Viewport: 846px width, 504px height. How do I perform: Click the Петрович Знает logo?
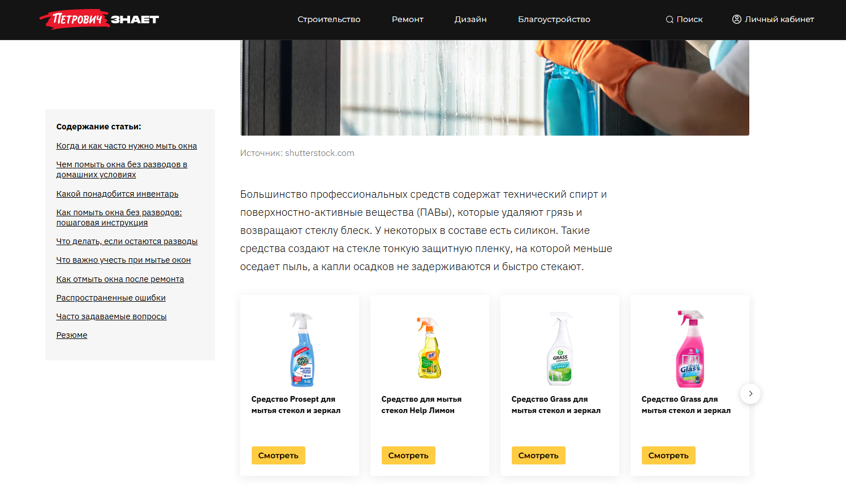tap(100, 19)
